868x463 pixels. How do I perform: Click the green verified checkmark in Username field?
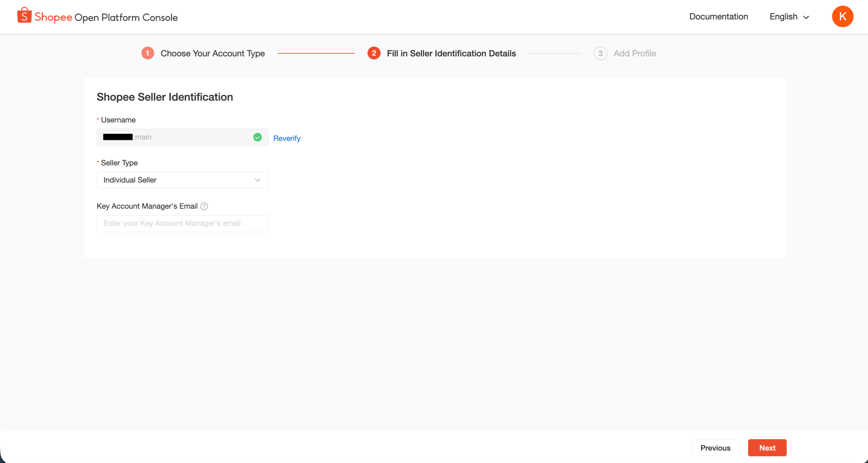click(257, 137)
